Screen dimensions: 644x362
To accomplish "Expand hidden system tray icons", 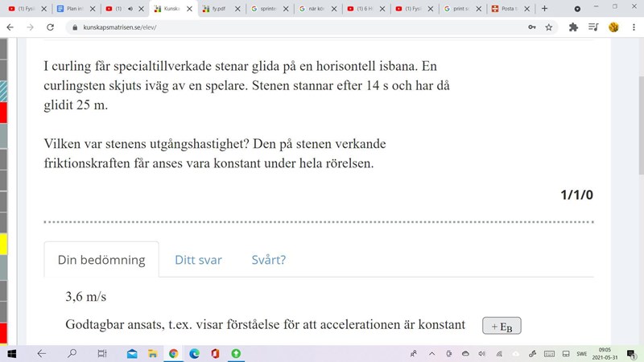I will tap(432, 353).
